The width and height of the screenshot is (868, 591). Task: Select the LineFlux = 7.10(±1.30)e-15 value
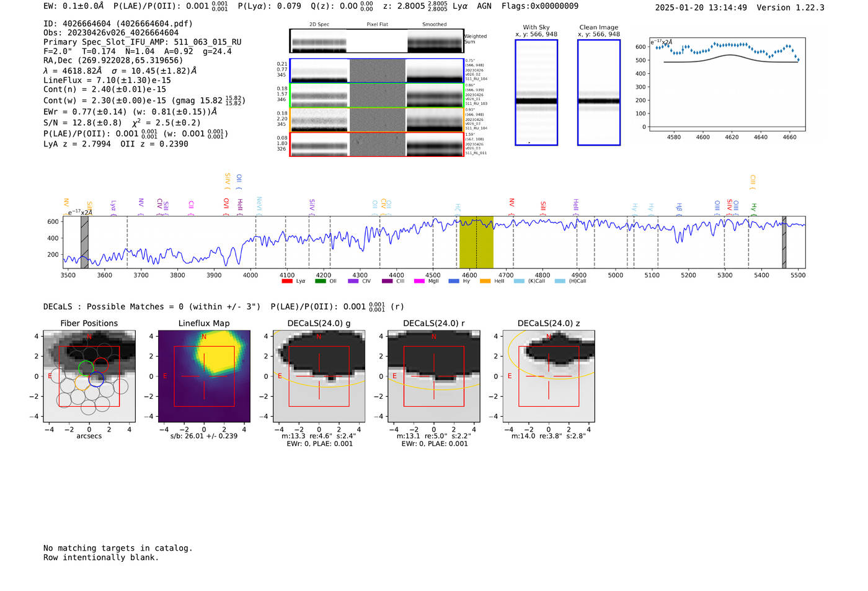coord(107,81)
